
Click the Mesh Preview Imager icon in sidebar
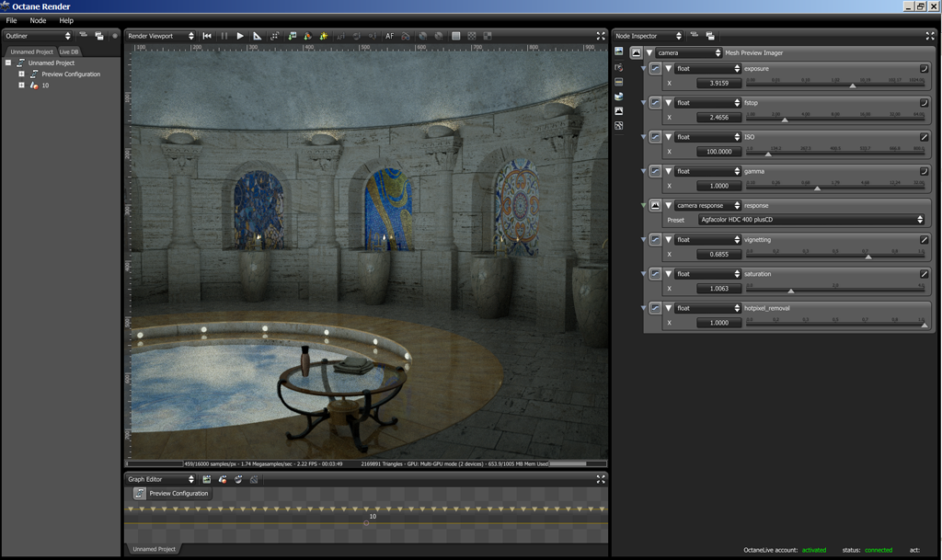click(619, 110)
